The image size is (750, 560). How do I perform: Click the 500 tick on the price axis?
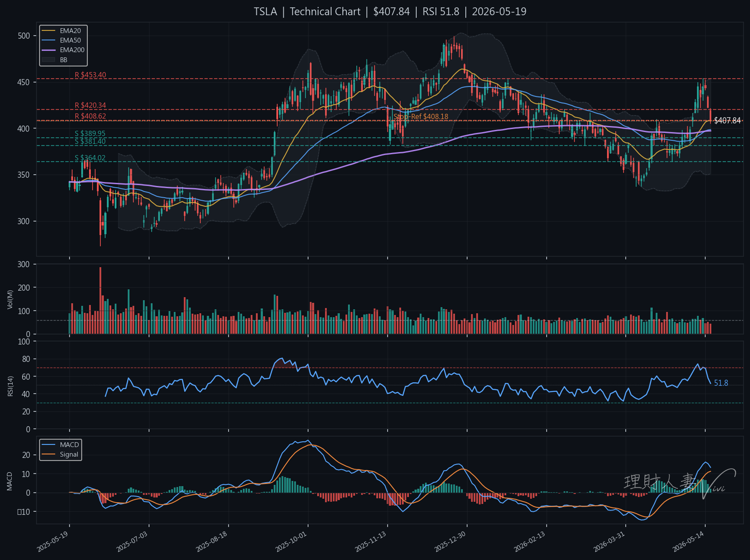pos(24,36)
